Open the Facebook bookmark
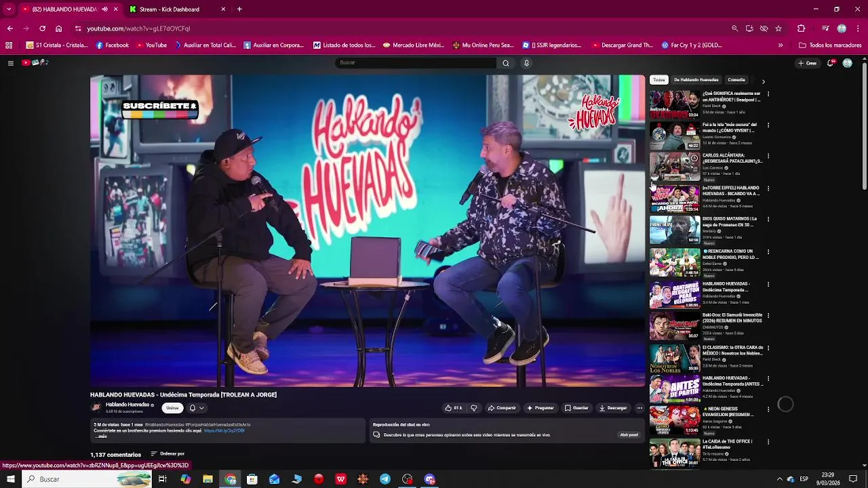This screenshot has width=868, height=488. 113,45
